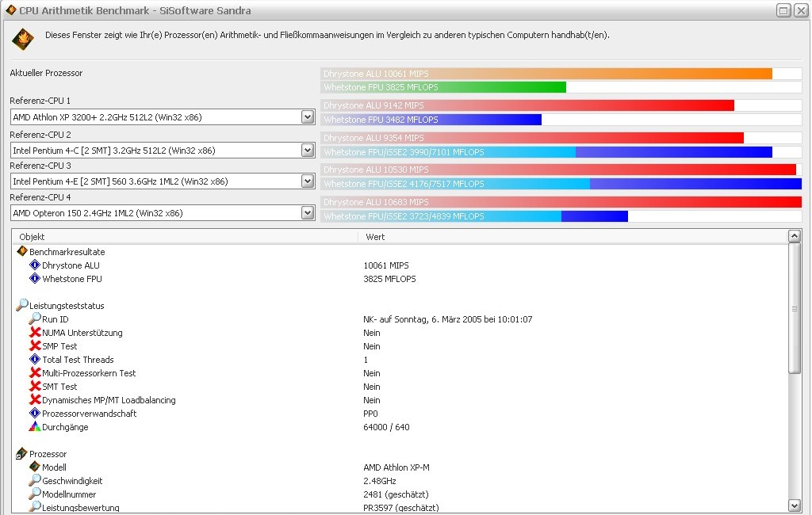Click the value AMD Athlon XP-M

pyautogui.click(x=396, y=467)
